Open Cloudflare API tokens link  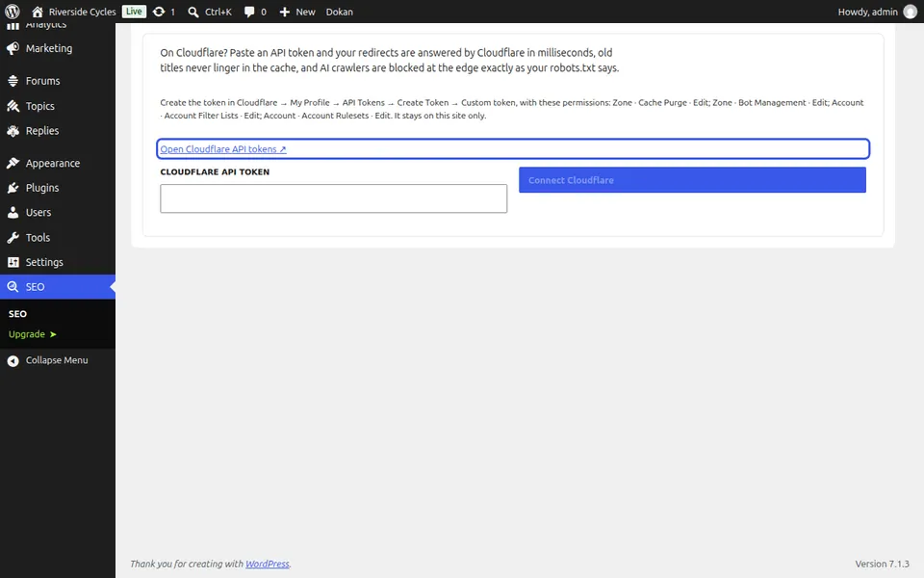point(223,149)
